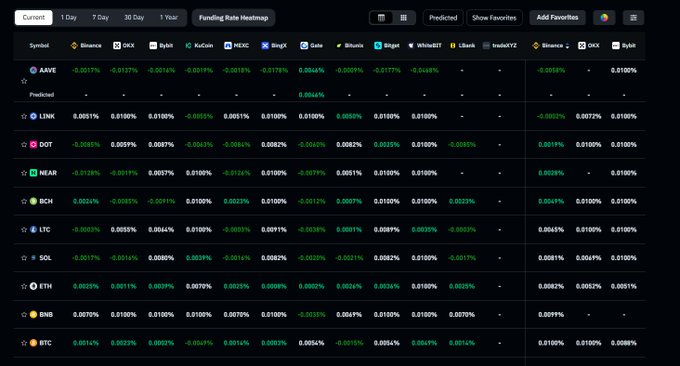
Task: Favorite LTC with its star icon
Action: coord(24,229)
